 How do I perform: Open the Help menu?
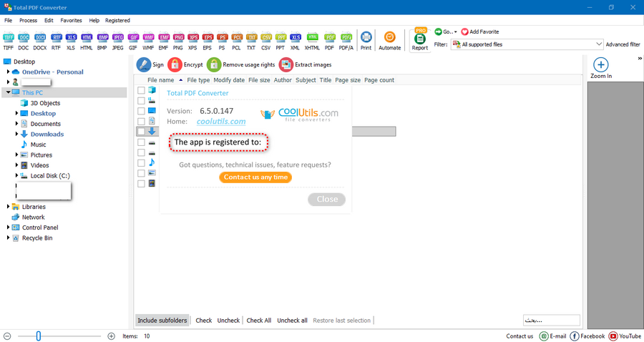[x=94, y=20]
